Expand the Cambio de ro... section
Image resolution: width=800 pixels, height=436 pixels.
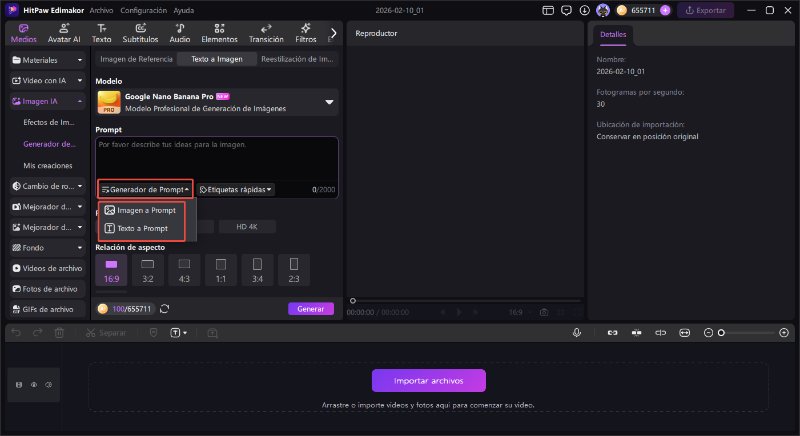click(47, 186)
